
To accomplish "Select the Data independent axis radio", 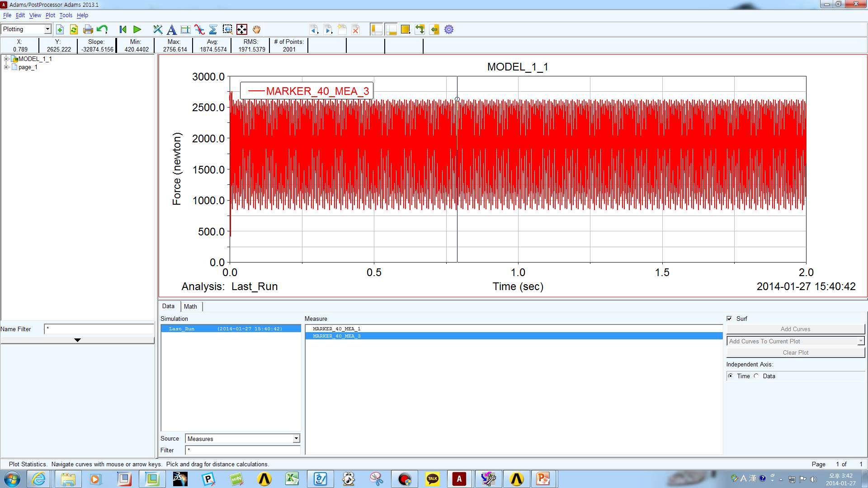I will [756, 376].
